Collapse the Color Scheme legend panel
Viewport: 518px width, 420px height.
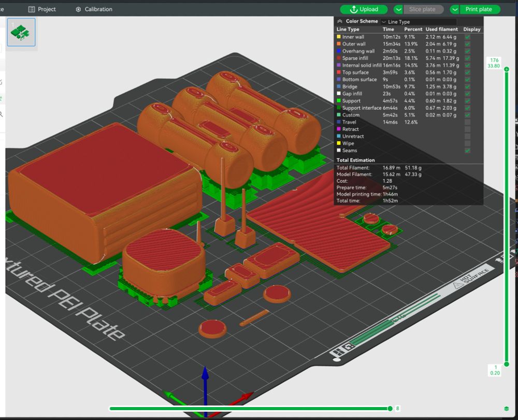(x=340, y=21)
